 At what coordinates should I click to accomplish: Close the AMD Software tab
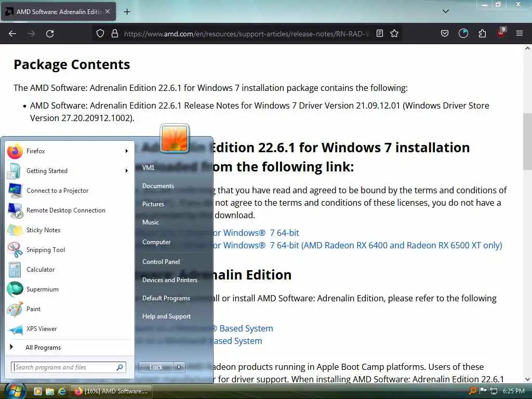[108, 11]
